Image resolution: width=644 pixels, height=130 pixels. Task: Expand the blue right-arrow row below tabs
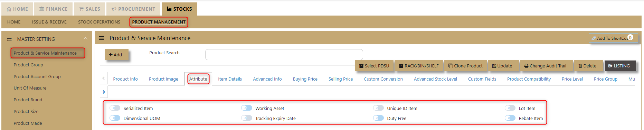tap(104, 92)
